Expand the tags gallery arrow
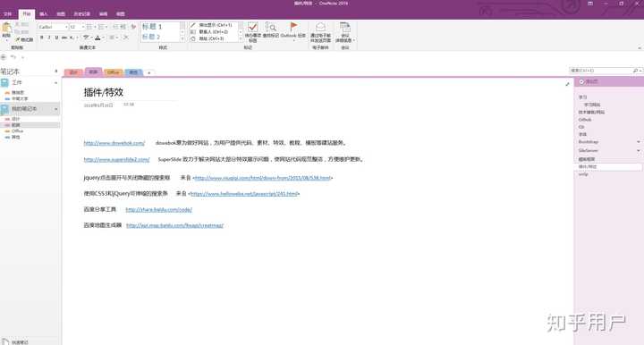Viewport: 644px width, 345px height. [241, 39]
